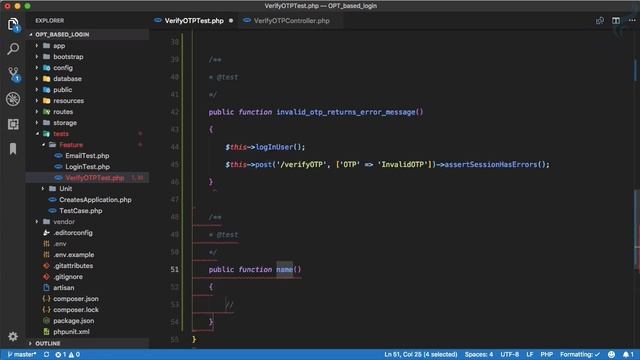The width and height of the screenshot is (640, 360).
Task: Expand the OUTLINE section
Action: [x=48, y=343]
